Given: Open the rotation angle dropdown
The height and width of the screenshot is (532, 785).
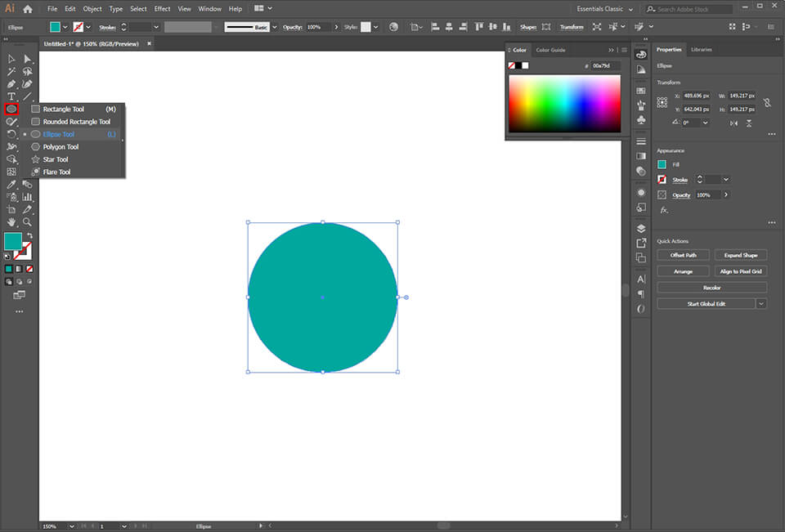Looking at the screenshot, I should tap(705, 123).
